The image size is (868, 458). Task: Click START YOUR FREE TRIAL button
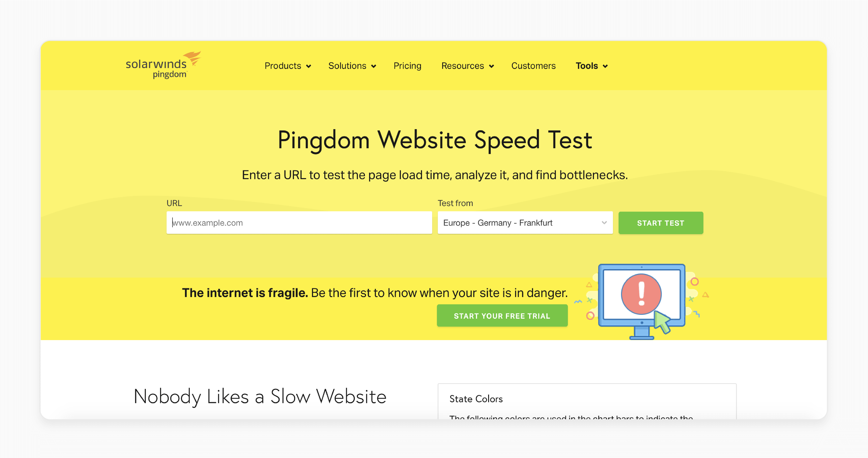(502, 315)
